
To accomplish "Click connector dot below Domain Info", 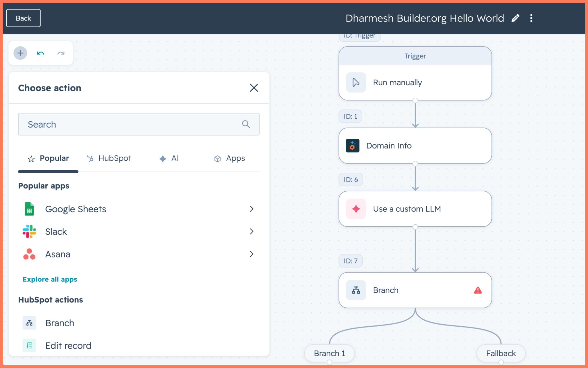I will pyautogui.click(x=415, y=163).
